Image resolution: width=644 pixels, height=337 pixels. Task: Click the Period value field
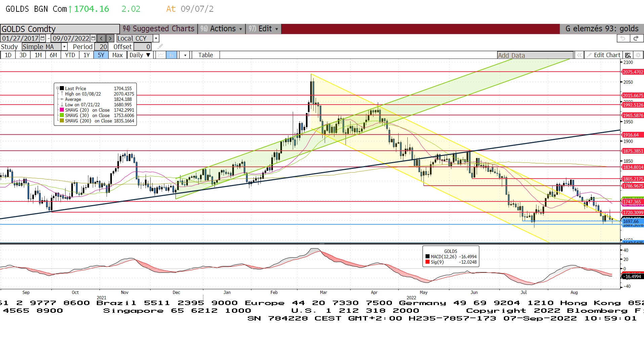click(101, 47)
